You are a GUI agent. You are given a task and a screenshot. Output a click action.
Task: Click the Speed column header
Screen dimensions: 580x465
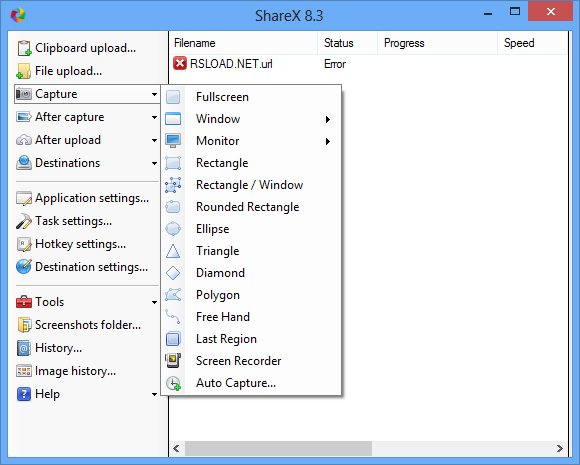[532, 43]
